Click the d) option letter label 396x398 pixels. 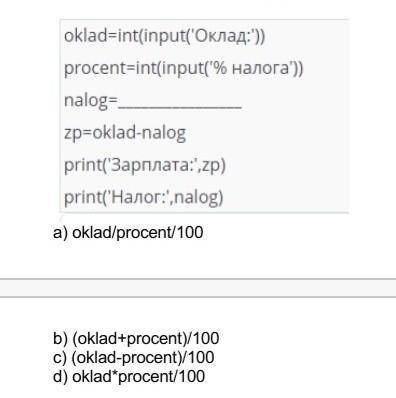pos(60,376)
